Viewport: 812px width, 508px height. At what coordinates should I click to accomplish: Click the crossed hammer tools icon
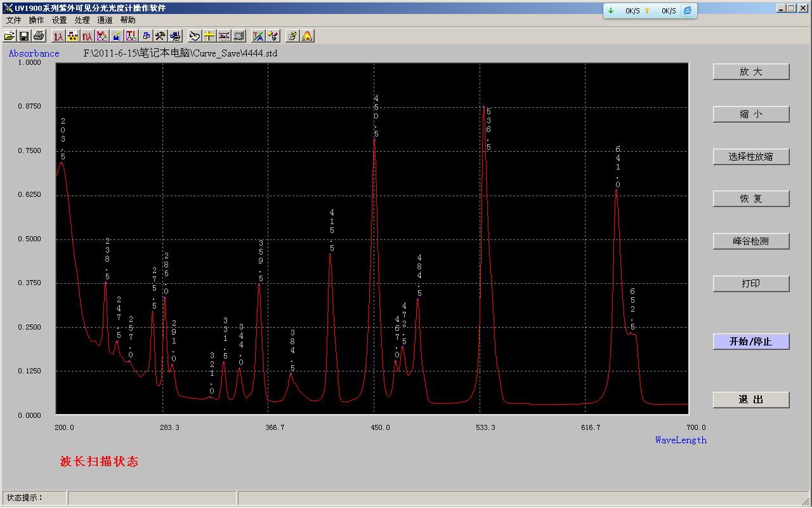click(161, 36)
